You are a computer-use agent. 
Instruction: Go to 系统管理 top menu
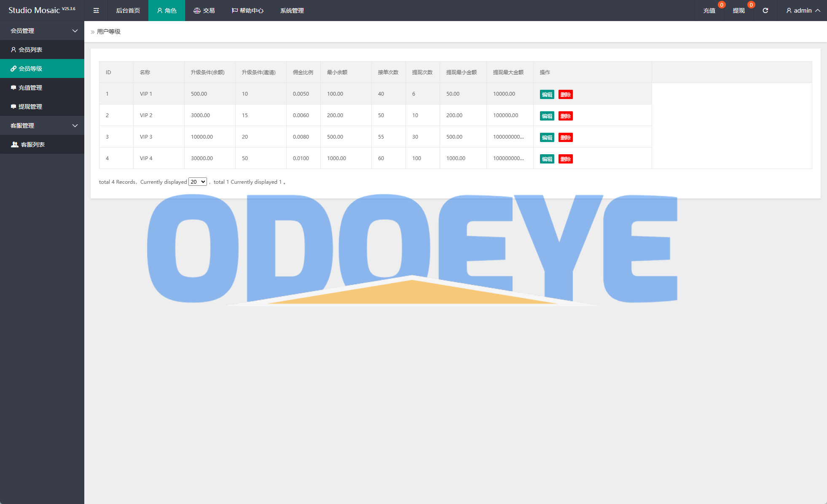292,11
